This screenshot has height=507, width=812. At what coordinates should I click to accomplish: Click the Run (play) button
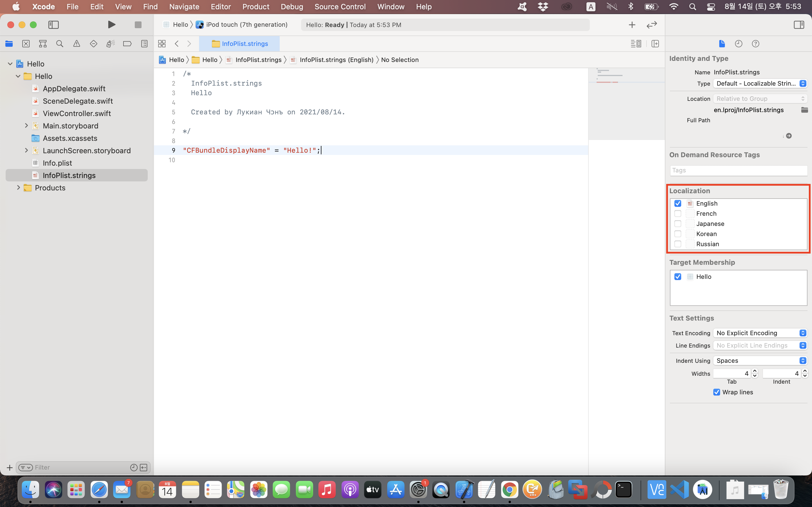(x=112, y=25)
